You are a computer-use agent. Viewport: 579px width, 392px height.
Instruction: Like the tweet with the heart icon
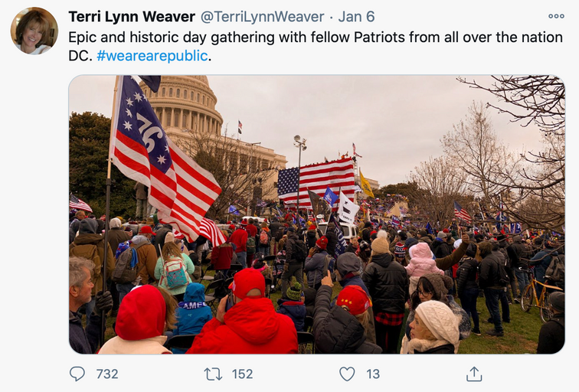[x=347, y=374]
